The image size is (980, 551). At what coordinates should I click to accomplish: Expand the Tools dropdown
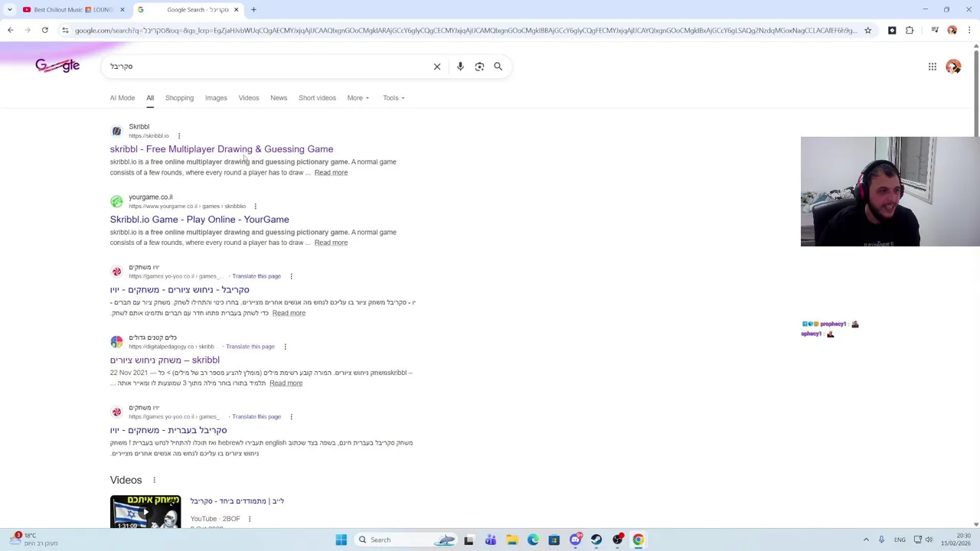click(394, 98)
